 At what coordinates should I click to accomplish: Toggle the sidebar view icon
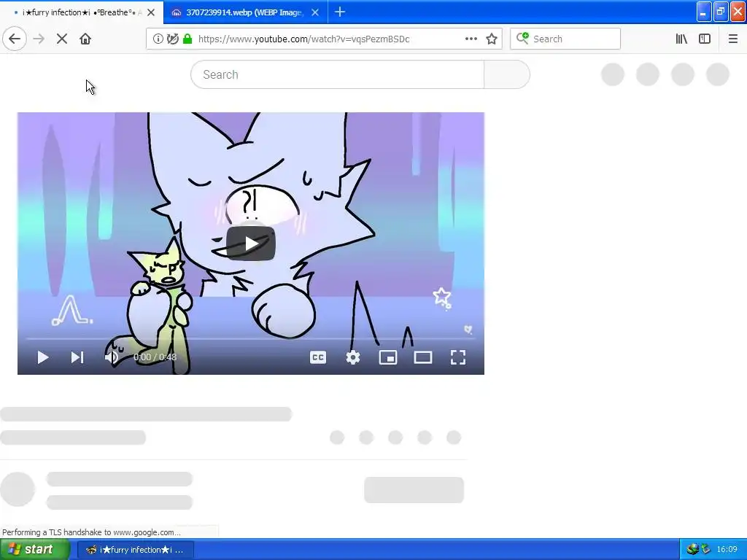(705, 39)
